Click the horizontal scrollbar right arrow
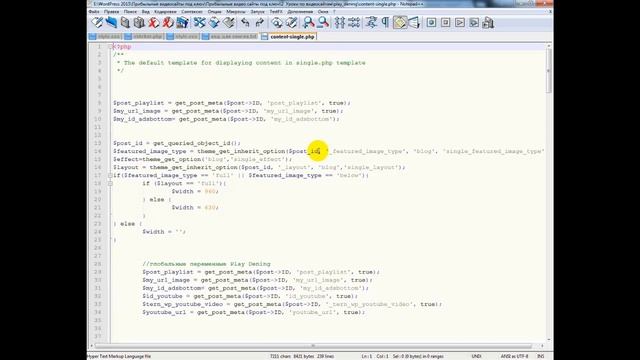Image resolution: width=640 pixels, height=360 pixels. tap(542, 346)
